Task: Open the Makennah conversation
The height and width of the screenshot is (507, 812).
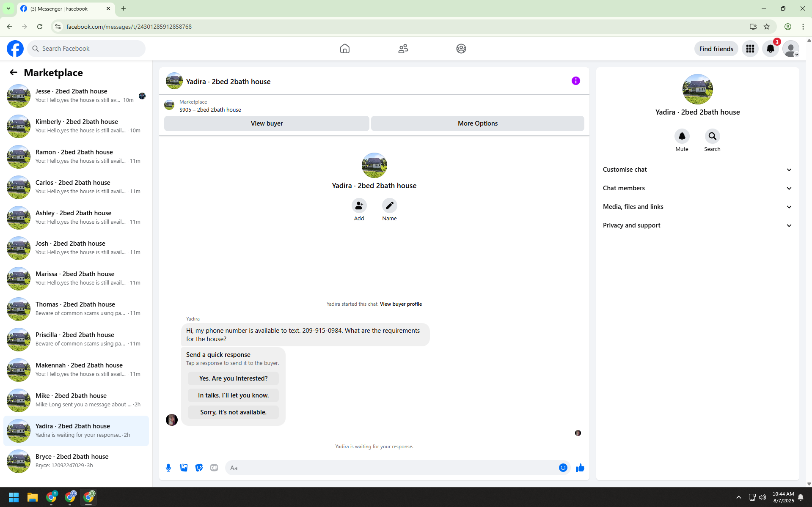Action: click(76, 370)
